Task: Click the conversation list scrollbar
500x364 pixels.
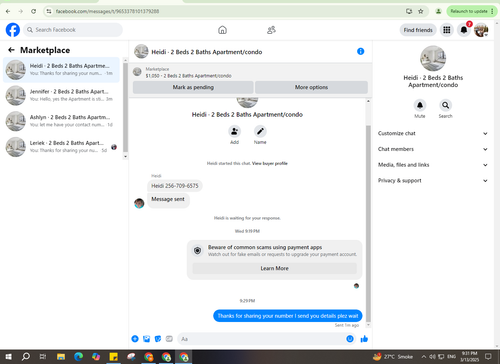Action: click(125, 107)
